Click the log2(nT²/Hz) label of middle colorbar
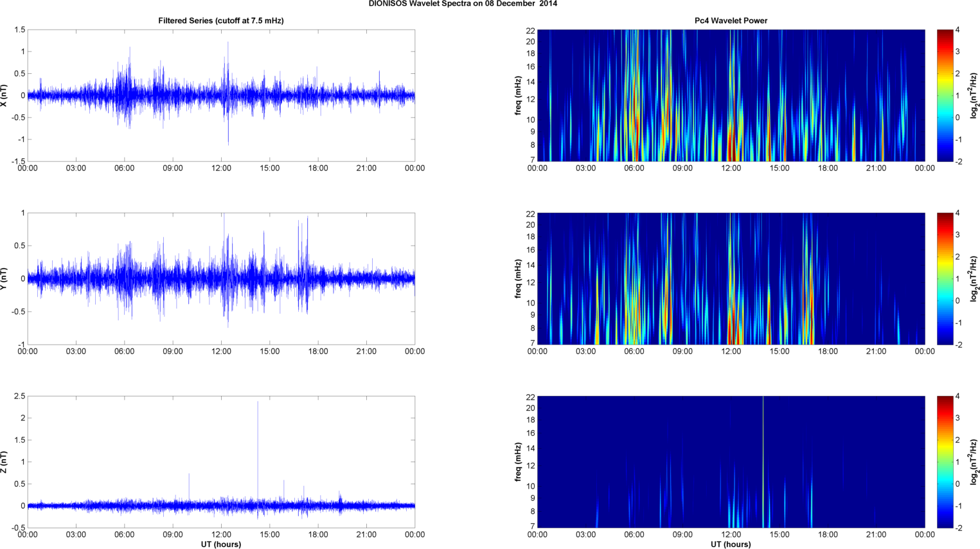Screen dimensions: 980x549 click(974, 278)
